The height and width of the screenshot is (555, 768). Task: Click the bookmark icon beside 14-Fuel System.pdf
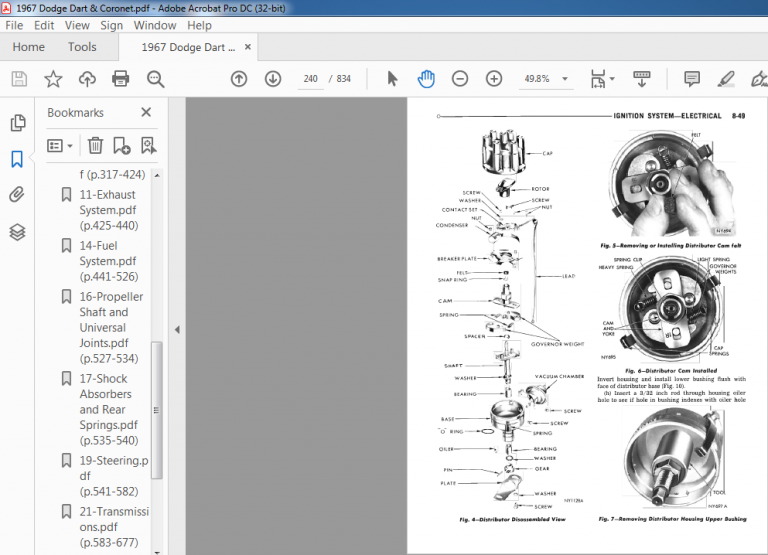66,246
